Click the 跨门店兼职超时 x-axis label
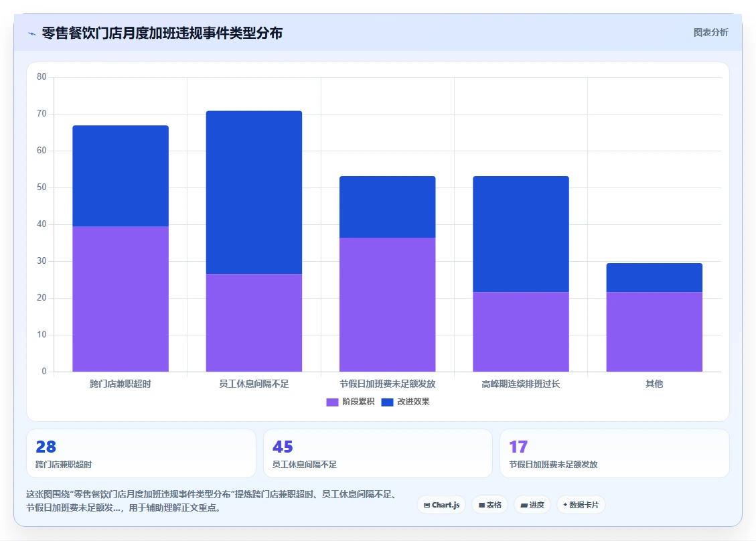The height and width of the screenshot is (541, 756). 121,384
